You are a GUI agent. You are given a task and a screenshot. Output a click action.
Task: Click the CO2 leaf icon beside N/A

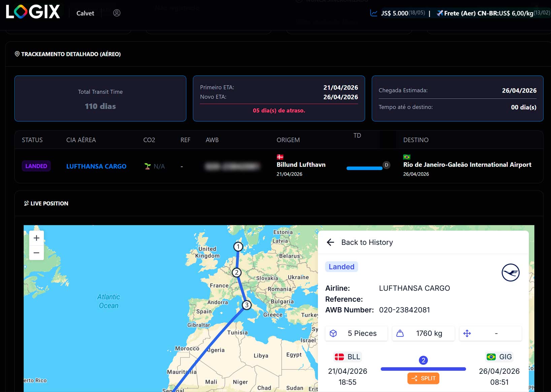(147, 166)
